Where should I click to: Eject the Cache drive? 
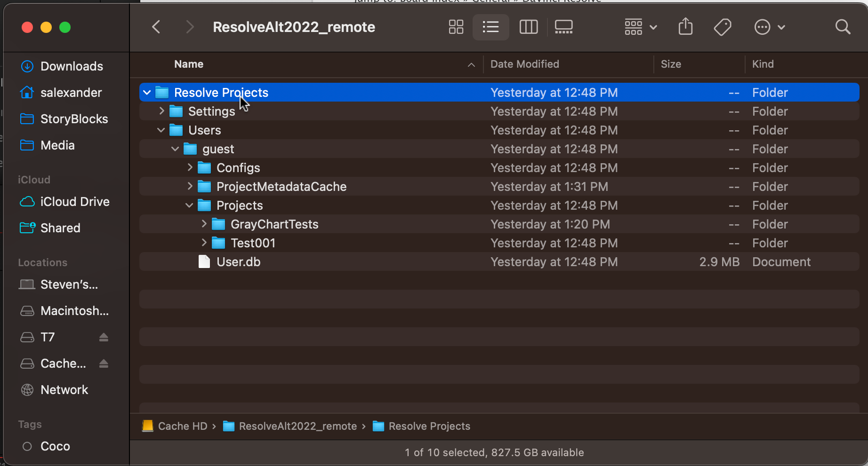tap(104, 363)
